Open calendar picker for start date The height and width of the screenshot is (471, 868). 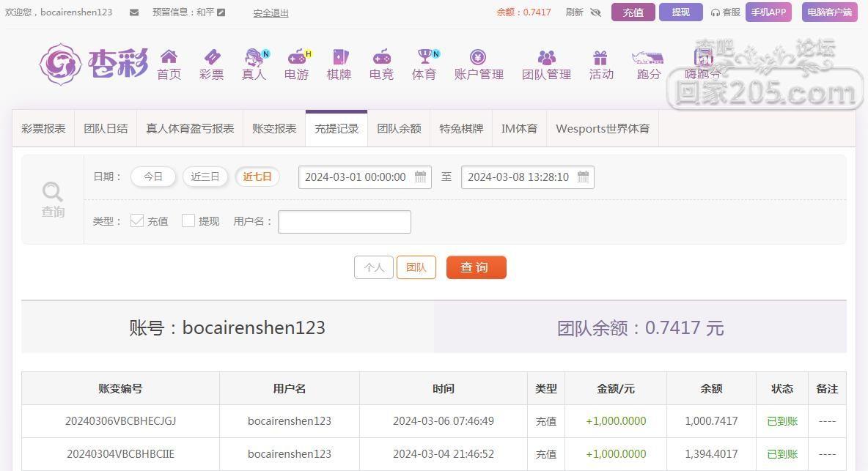(x=420, y=177)
